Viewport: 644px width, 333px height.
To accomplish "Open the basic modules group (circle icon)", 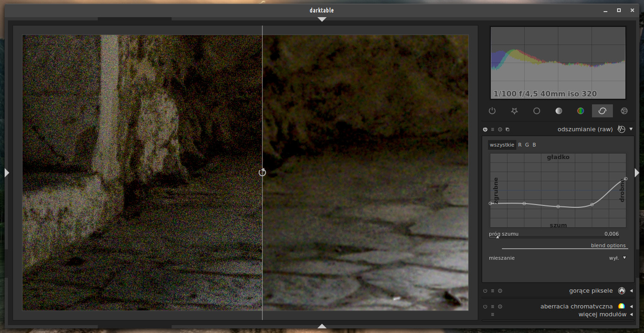I will click(x=536, y=111).
